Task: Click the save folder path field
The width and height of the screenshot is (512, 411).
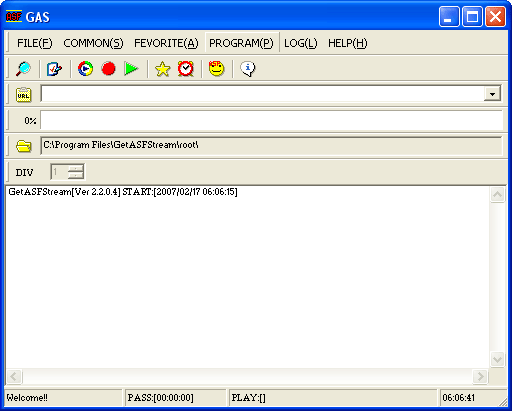Action: (271, 146)
